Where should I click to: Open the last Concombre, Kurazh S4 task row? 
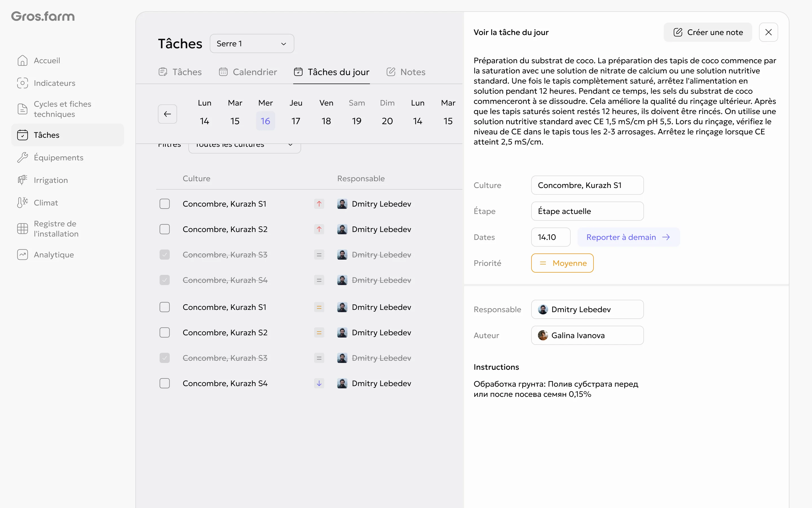point(309,383)
